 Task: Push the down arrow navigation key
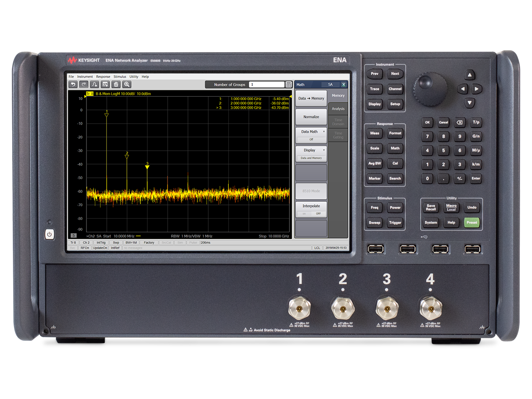point(470,103)
